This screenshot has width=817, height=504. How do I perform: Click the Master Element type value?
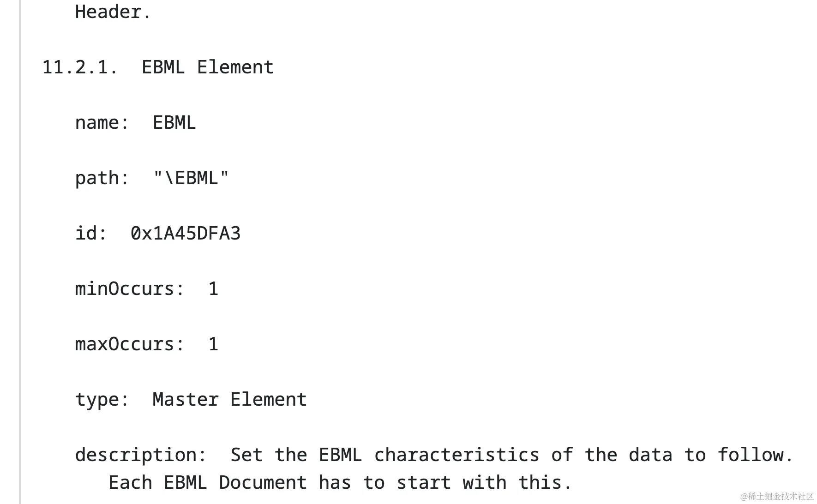[230, 400]
